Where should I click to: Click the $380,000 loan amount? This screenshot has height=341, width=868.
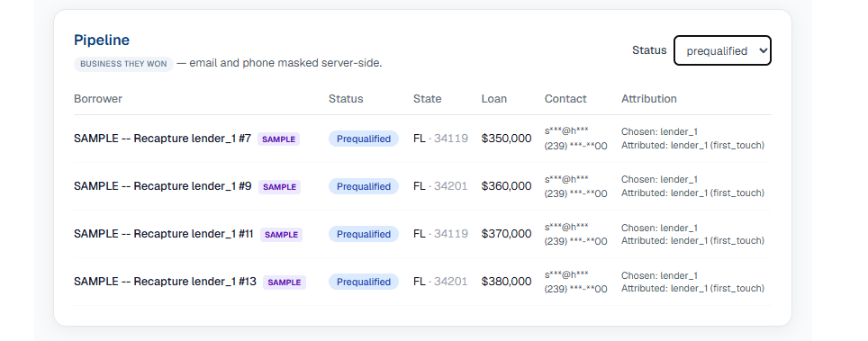click(507, 282)
